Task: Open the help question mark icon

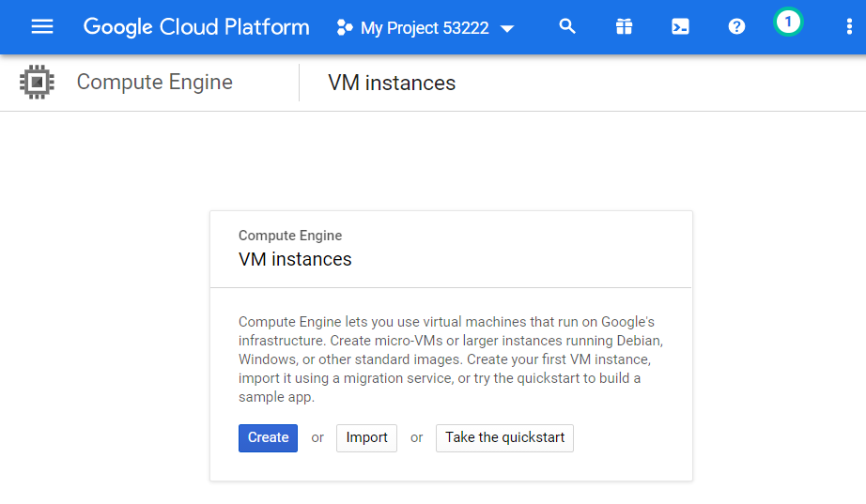Action: point(737,27)
